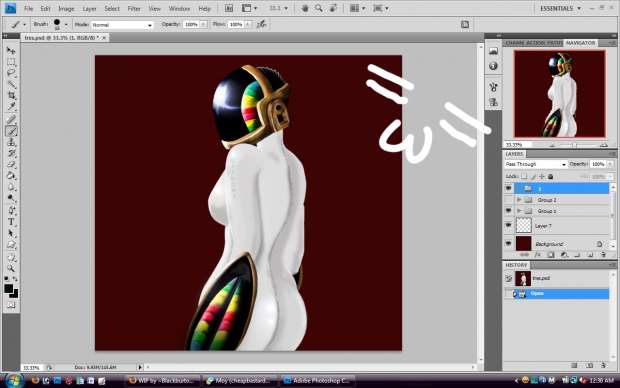Select the Clone Stamp tool

pyautogui.click(x=11, y=142)
